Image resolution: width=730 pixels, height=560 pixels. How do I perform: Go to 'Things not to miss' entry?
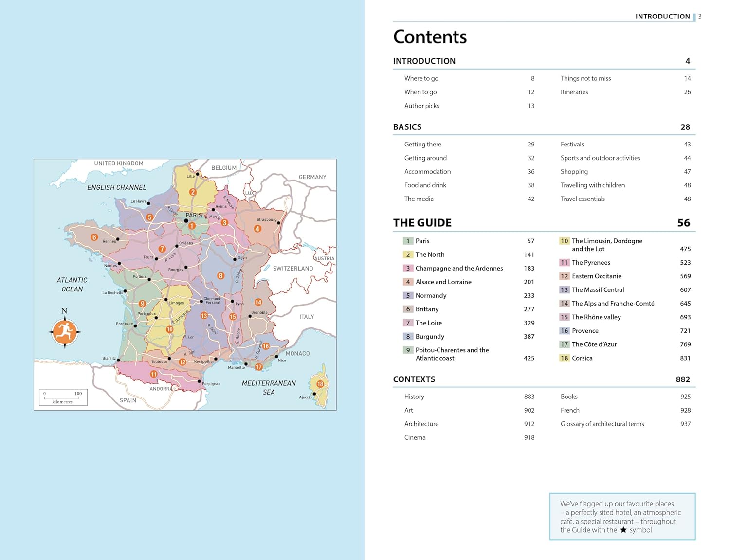(585, 78)
